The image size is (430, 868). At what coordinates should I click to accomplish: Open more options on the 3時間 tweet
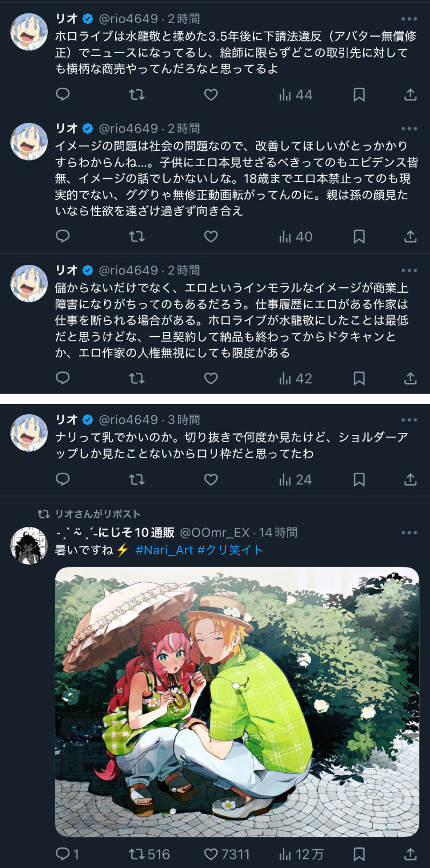click(x=409, y=420)
